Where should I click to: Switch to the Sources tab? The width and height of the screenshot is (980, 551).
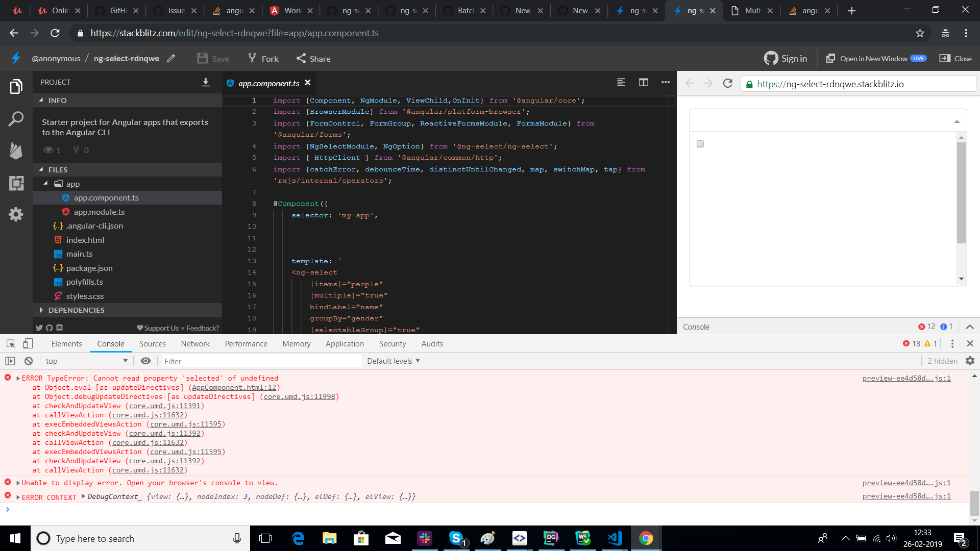[x=152, y=343]
